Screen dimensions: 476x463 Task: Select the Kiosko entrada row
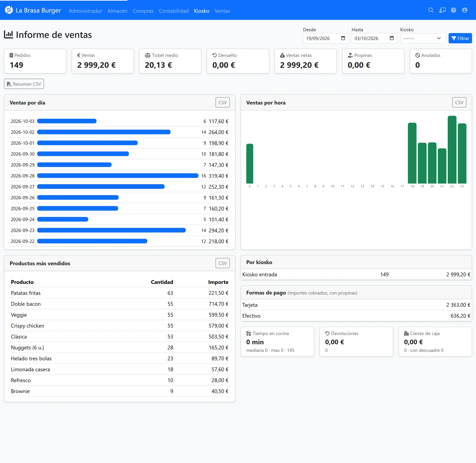point(356,274)
